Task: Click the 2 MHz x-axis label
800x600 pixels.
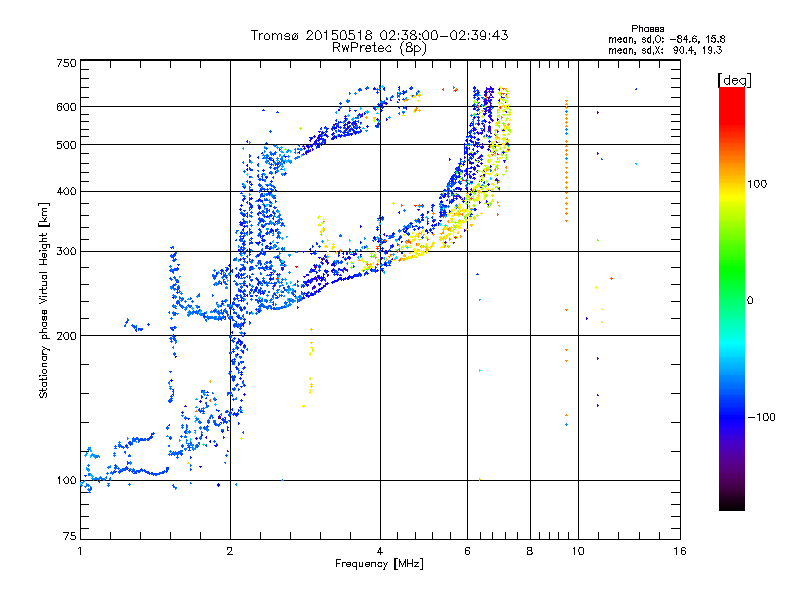Action: click(x=230, y=551)
